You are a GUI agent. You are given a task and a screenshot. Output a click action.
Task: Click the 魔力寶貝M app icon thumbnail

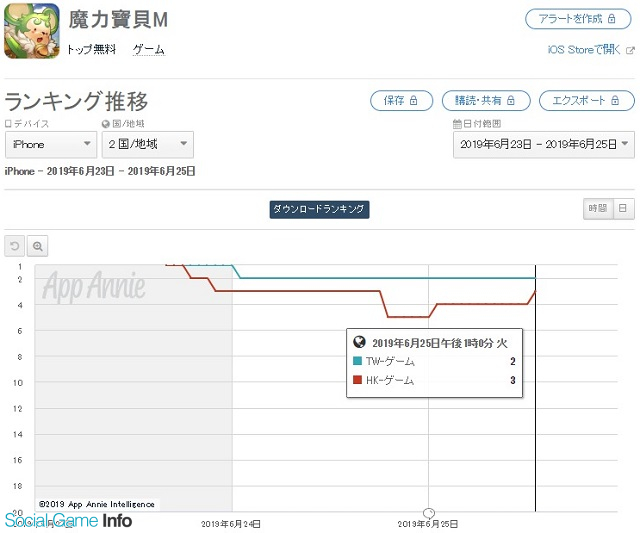[x=32, y=32]
